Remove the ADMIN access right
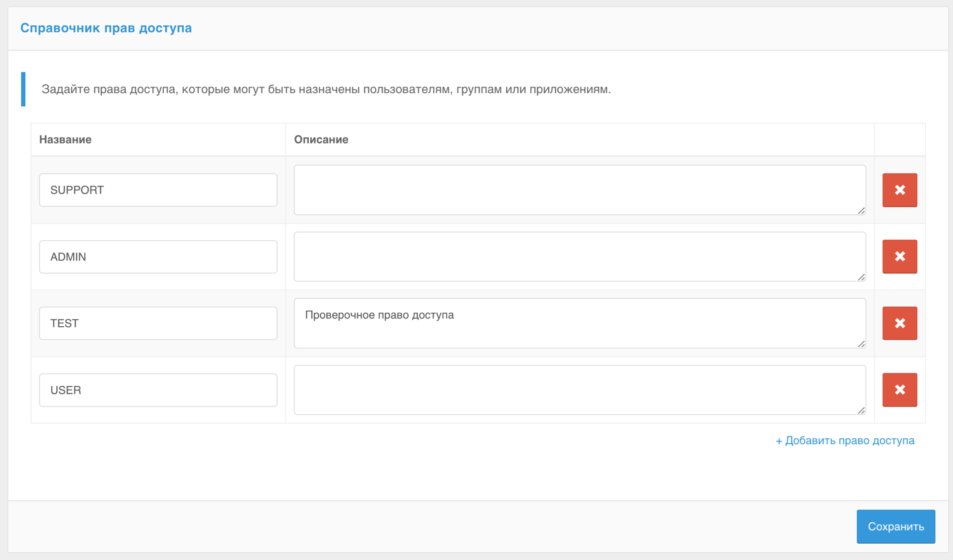Screen dimensions: 953x560 tap(899, 257)
